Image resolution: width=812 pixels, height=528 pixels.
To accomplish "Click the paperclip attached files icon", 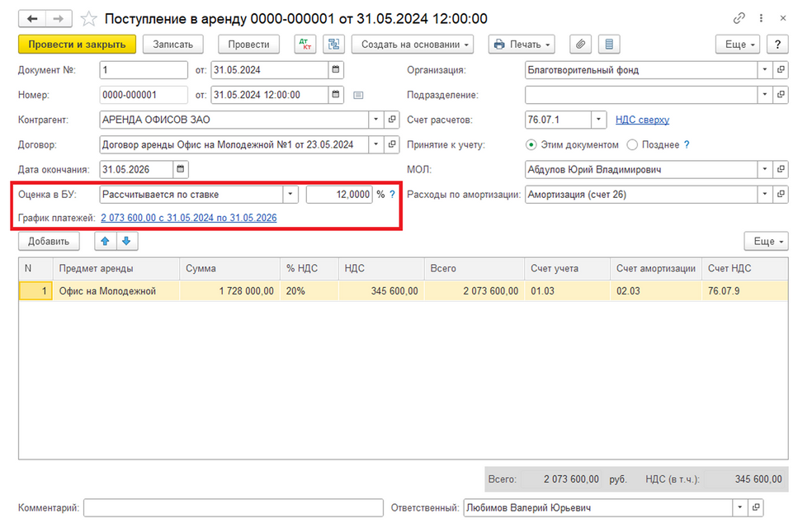I will [x=582, y=45].
